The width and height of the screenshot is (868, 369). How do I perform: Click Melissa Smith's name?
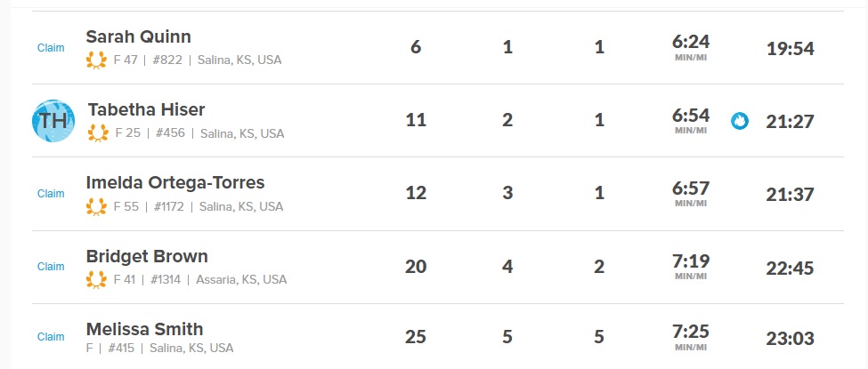[144, 329]
